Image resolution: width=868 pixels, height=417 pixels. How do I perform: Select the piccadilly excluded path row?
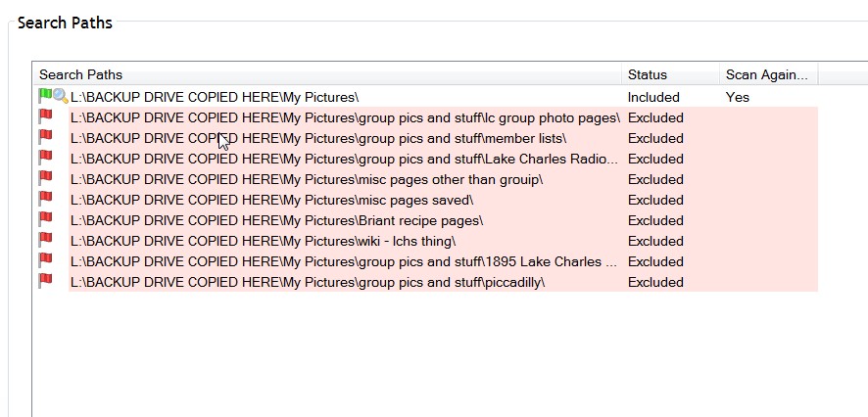[x=308, y=282]
